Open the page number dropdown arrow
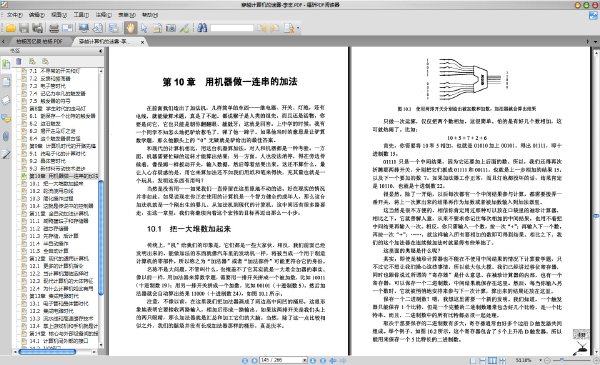600x365 pixels. (305, 360)
